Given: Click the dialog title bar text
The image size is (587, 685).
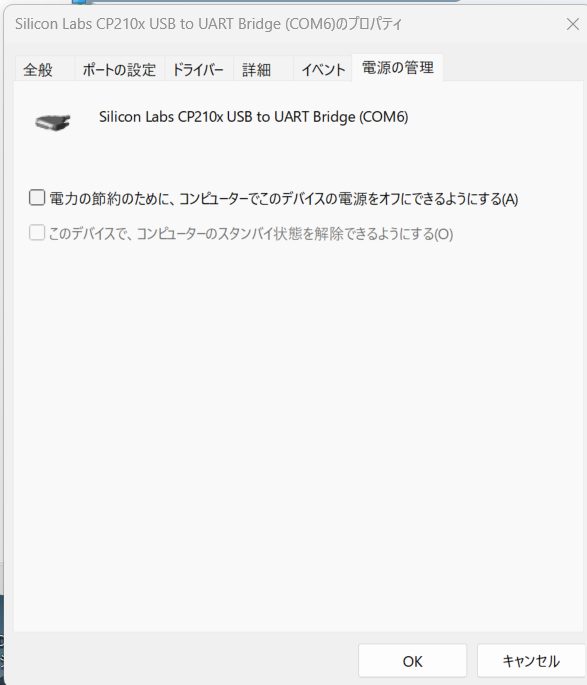Looking at the screenshot, I should coord(208,24).
